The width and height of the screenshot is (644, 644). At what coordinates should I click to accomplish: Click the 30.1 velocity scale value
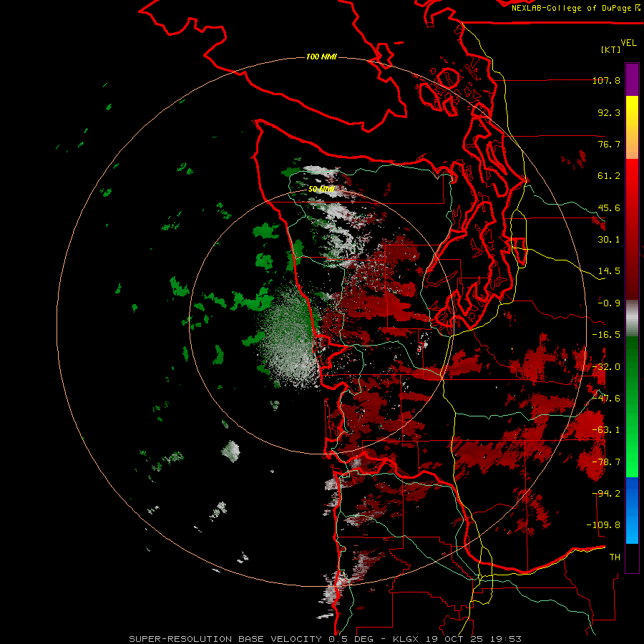(609, 240)
